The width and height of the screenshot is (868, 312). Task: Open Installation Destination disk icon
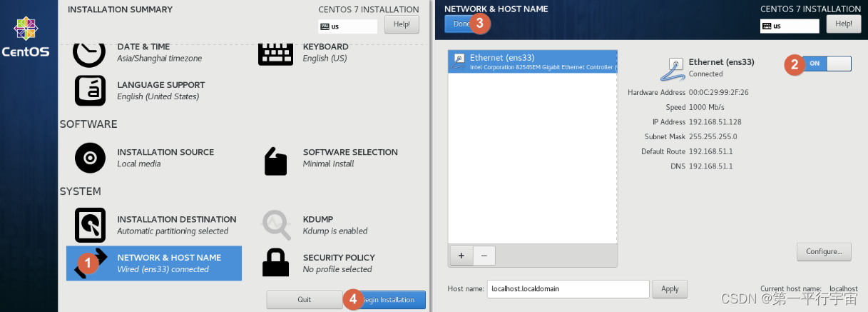pyautogui.click(x=90, y=225)
